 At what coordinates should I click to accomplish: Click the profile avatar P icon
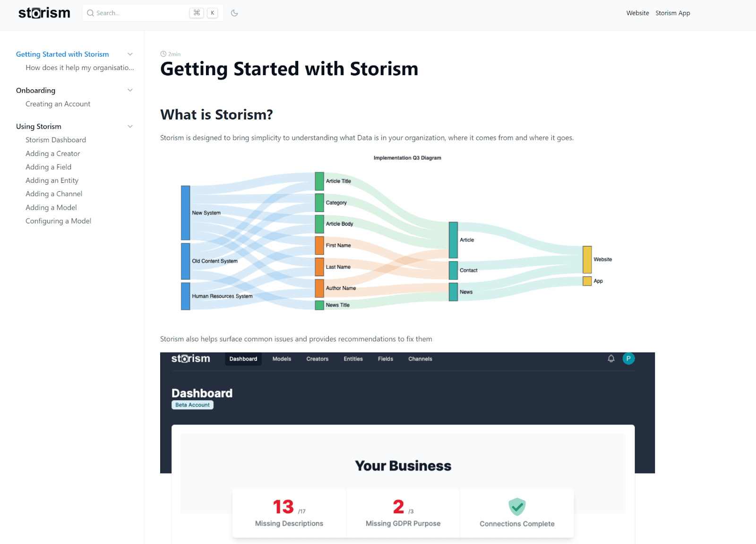(628, 359)
